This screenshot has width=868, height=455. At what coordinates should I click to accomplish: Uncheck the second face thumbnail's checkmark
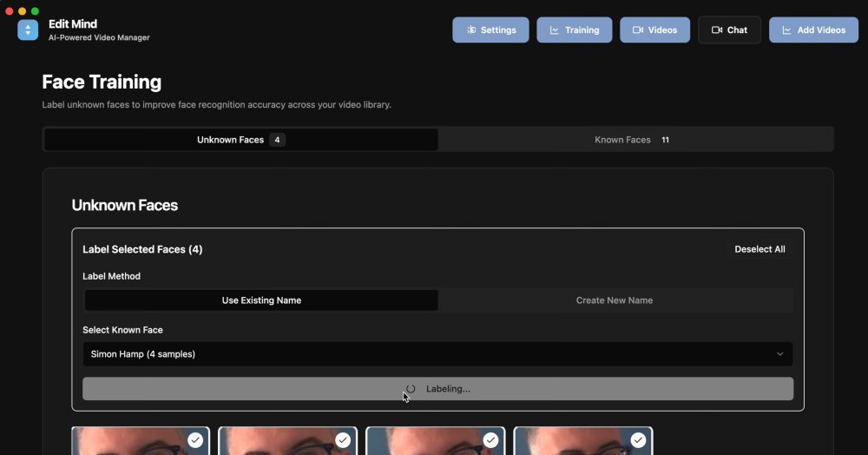tap(343, 440)
